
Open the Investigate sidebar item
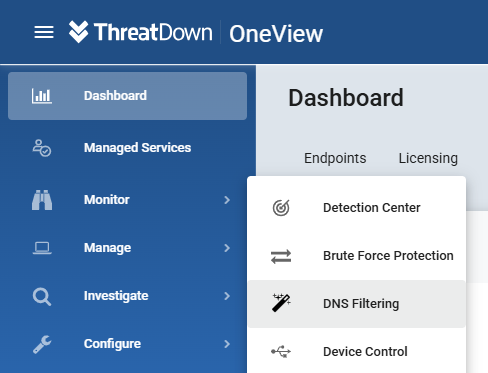pos(127,296)
